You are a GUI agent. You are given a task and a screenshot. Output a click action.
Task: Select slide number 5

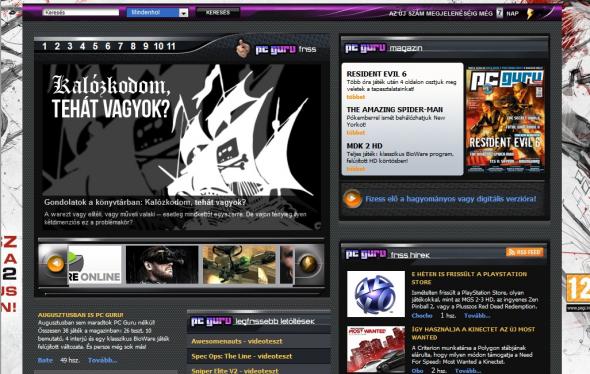[x=95, y=46]
